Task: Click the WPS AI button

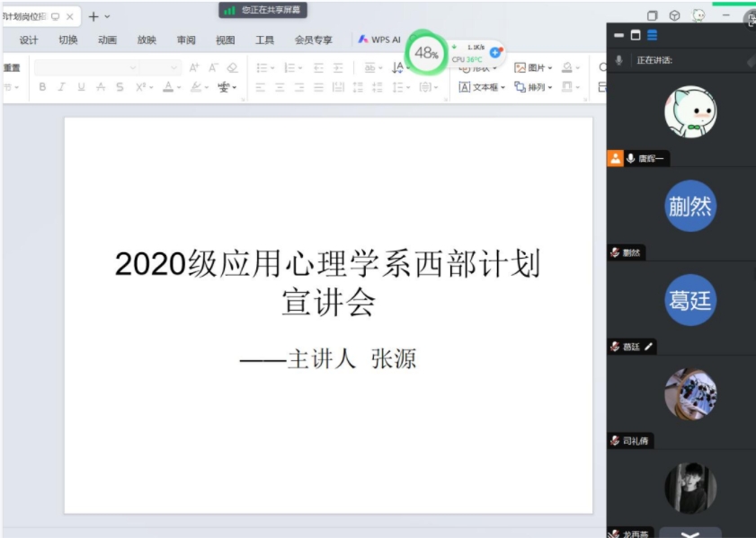Action: [379, 40]
